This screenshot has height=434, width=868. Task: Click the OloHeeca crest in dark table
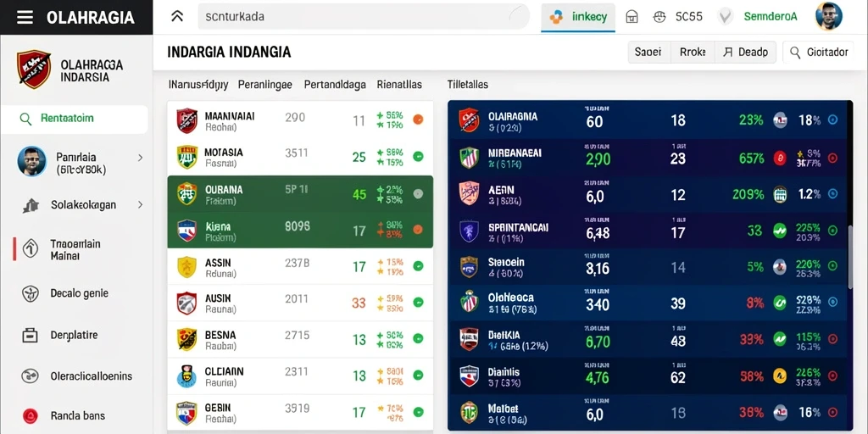[469, 303]
